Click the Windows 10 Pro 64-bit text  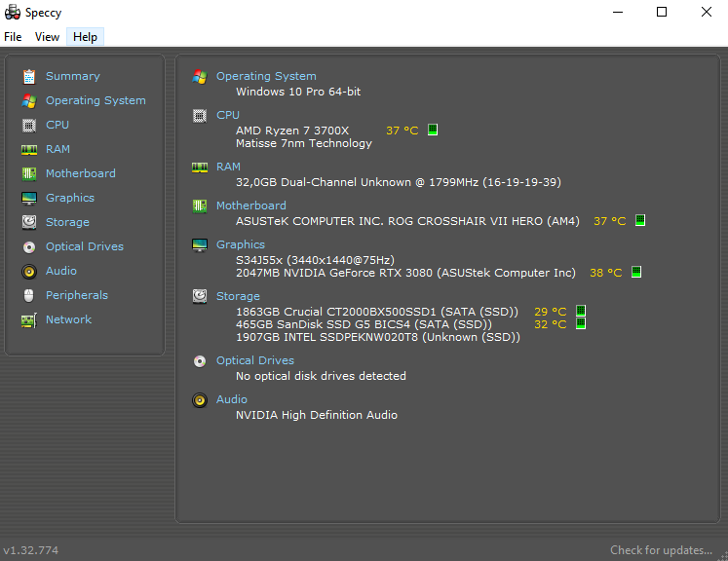[x=298, y=92]
